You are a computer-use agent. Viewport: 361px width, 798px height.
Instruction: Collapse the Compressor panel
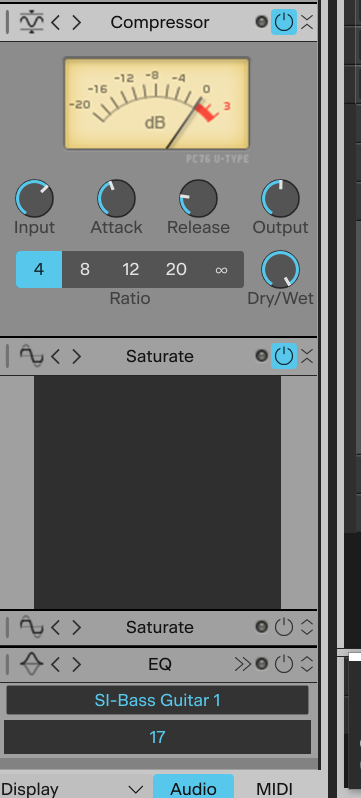click(307, 22)
